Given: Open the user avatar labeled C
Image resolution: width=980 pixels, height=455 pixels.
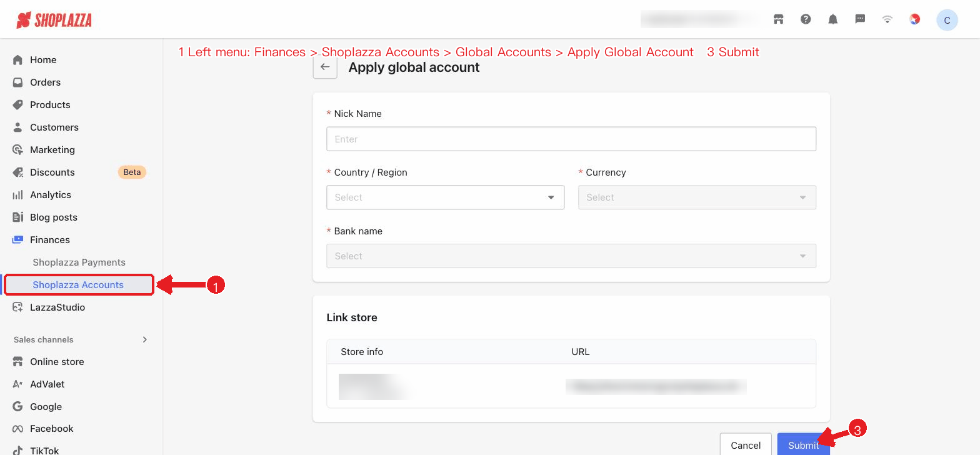Looking at the screenshot, I should pos(947,20).
